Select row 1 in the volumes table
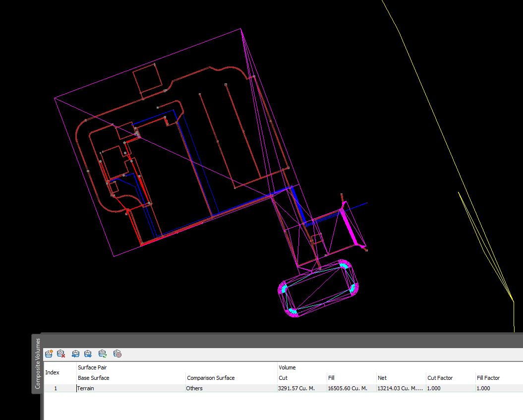This screenshot has width=523, height=420. click(x=55, y=388)
